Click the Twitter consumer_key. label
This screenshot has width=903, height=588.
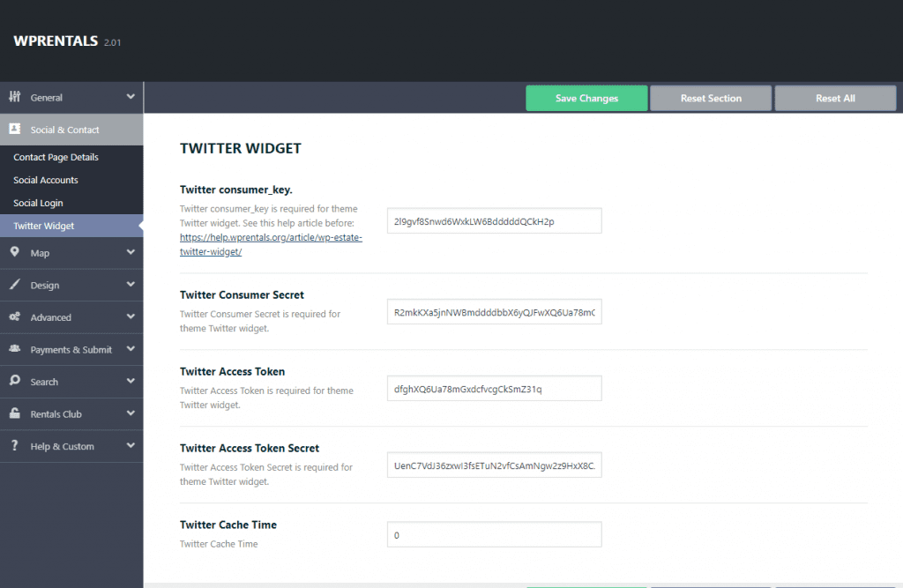tap(236, 190)
